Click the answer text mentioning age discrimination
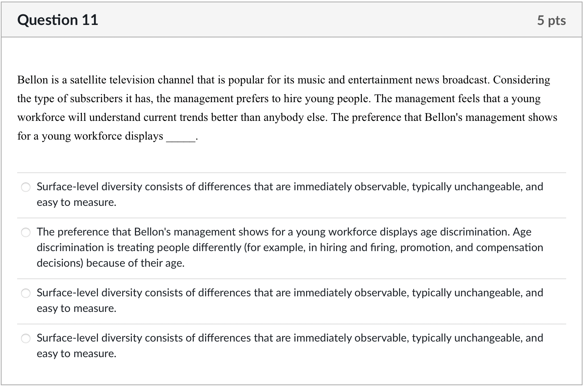Image resolution: width=588 pixels, height=386 pixels. [x=290, y=247]
